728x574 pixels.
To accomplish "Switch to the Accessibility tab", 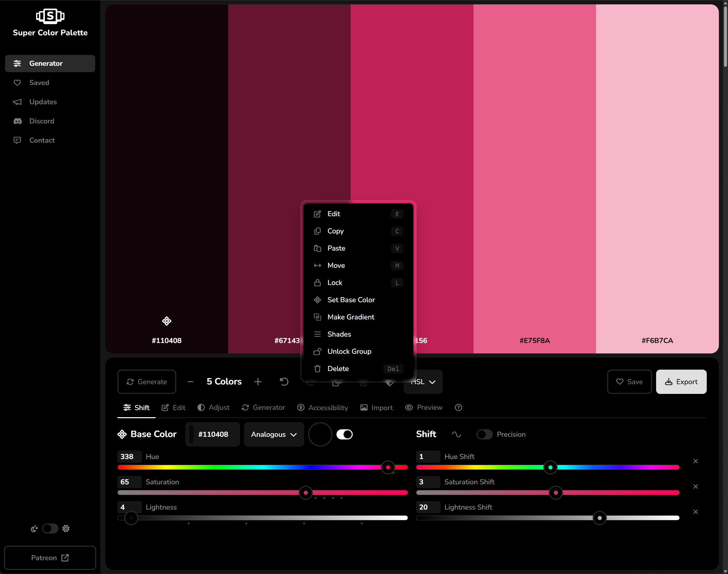I will 322,407.
